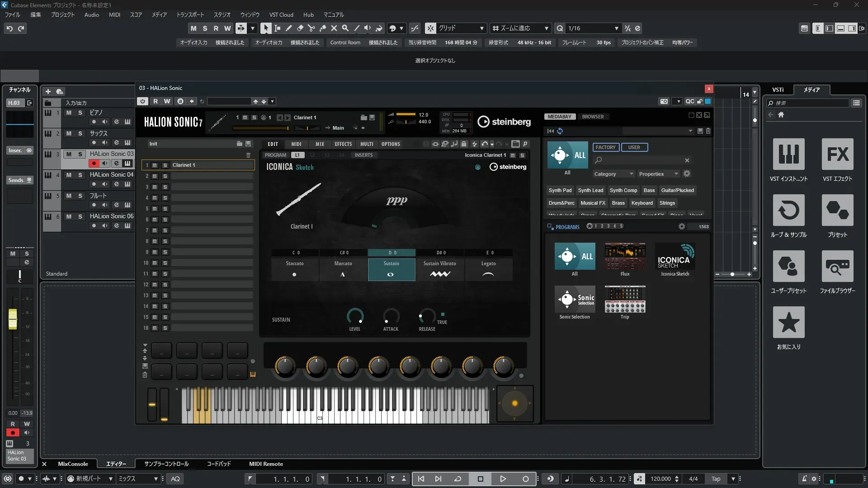The height and width of the screenshot is (488, 868).
Task: Select the Mute tool X icon
Action: click(x=334, y=28)
